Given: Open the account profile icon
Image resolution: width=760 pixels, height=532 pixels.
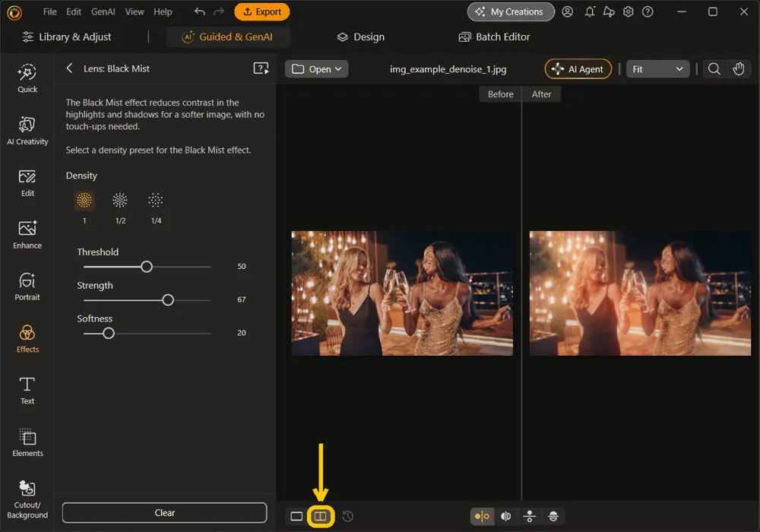Looking at the screenshot, I should click(567, 11).
